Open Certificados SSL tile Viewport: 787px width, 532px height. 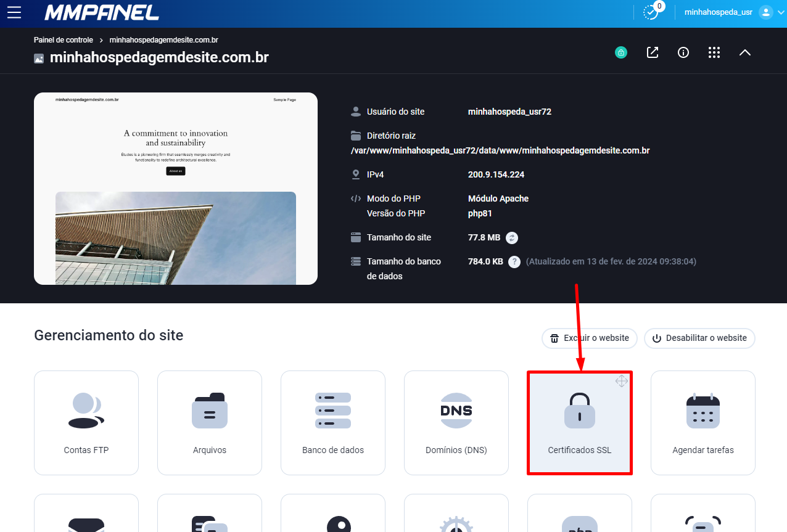pyautogui.click(x=580, y=423)
